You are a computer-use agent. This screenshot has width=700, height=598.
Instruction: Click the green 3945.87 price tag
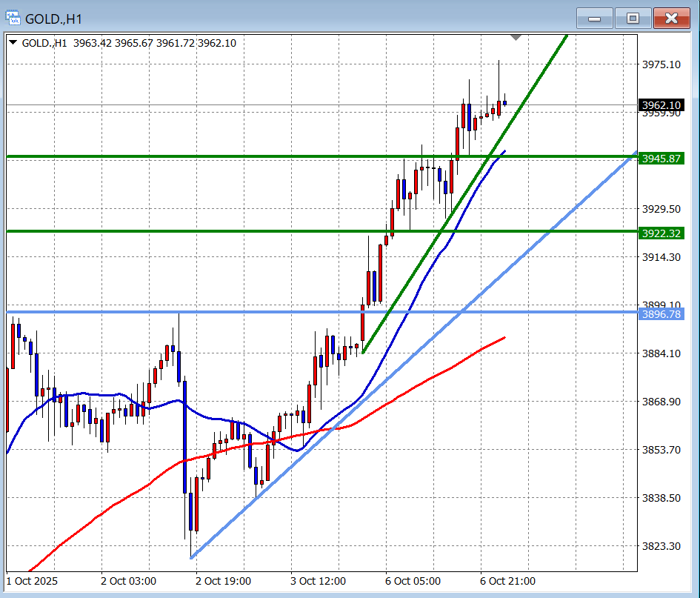(x=661, y=159)
